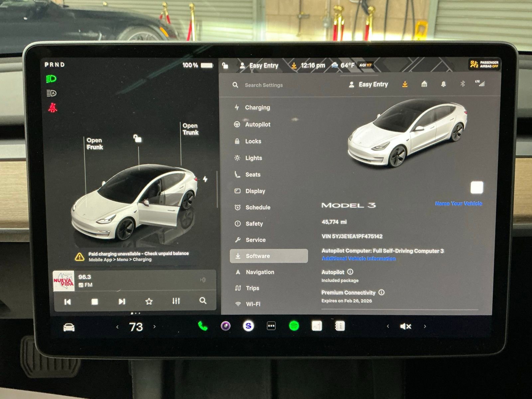Tap the orange software update download icon
Viewport: 532px width, 399px height.
[x=405, y=84]
